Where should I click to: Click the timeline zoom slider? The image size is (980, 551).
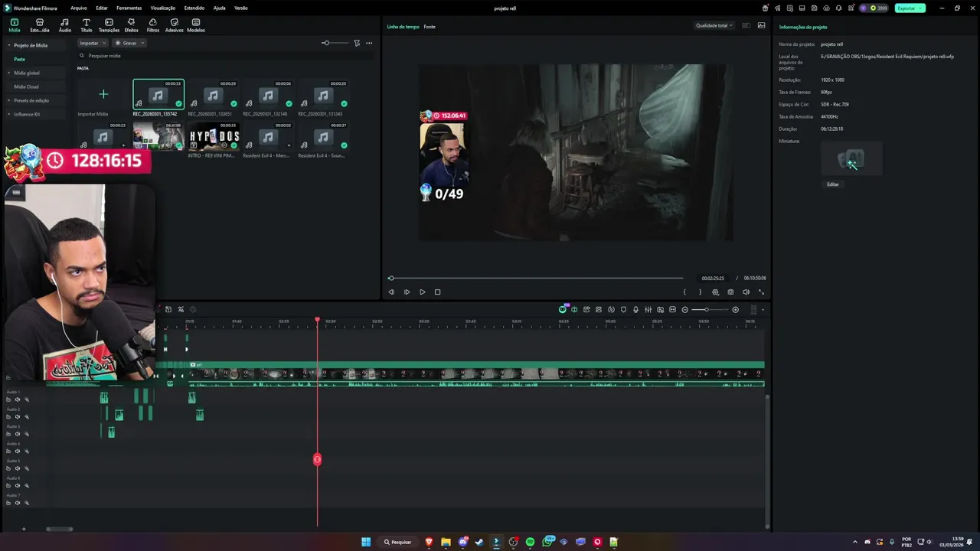click(x=710, y=310)
